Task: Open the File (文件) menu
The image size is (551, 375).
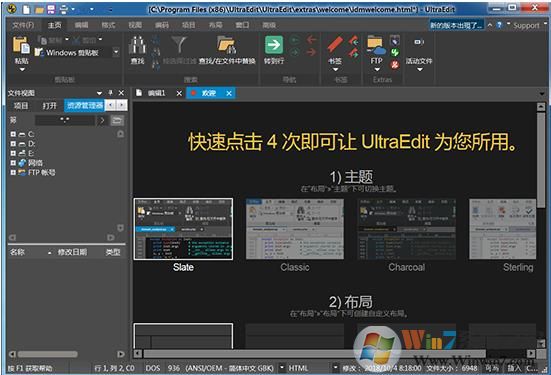Action: (23, 25)
